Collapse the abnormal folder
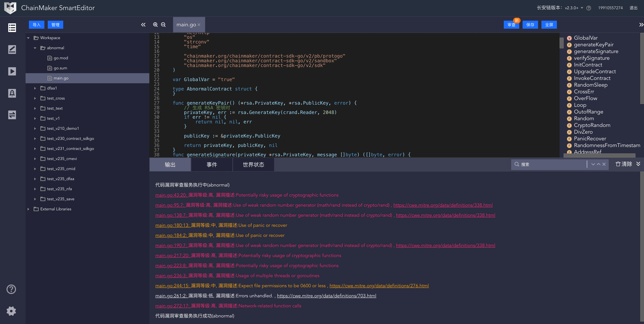 (35, 48)
